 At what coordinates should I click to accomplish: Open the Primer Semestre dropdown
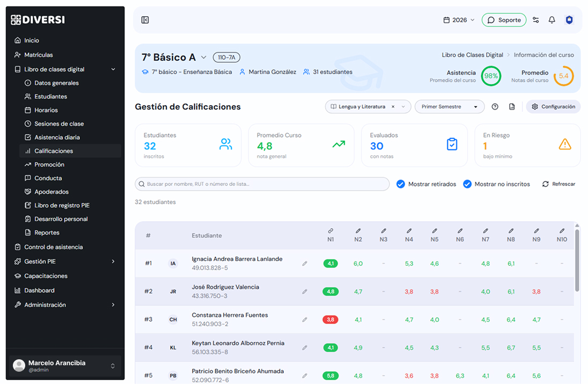point(450,106)
